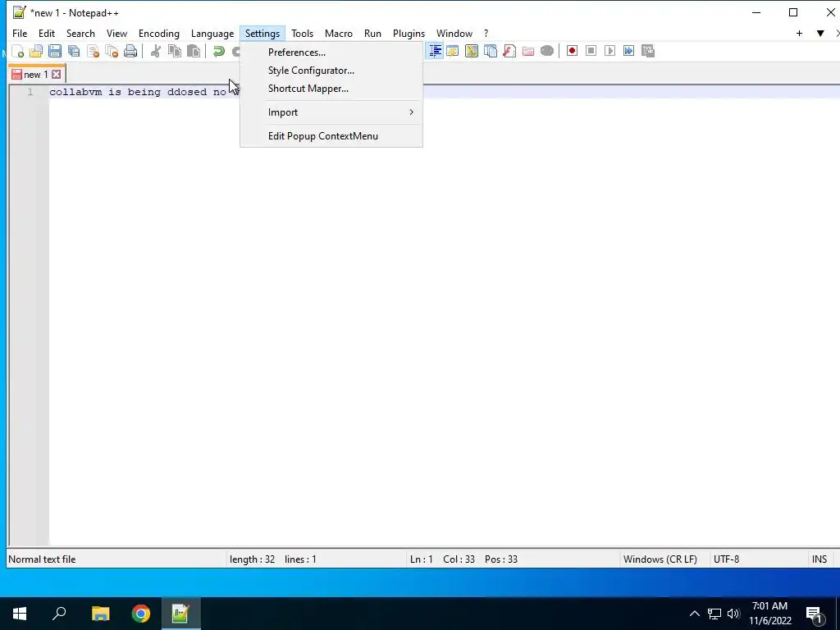Close current document using toolbar icon
840x630 pixels.
pyautogui.click(x=94, y=51)
